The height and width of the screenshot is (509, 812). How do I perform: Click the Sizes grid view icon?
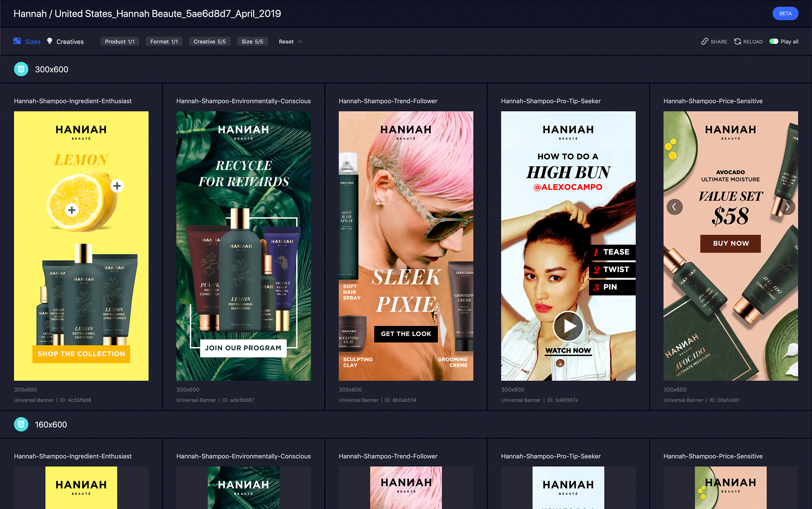pos(17,41)
